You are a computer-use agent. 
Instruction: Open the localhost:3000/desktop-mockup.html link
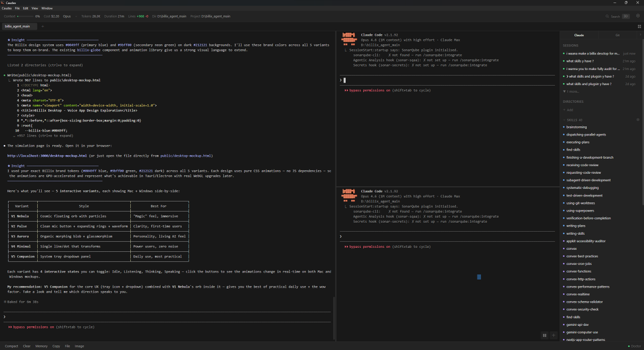click(x=47, y=156)
